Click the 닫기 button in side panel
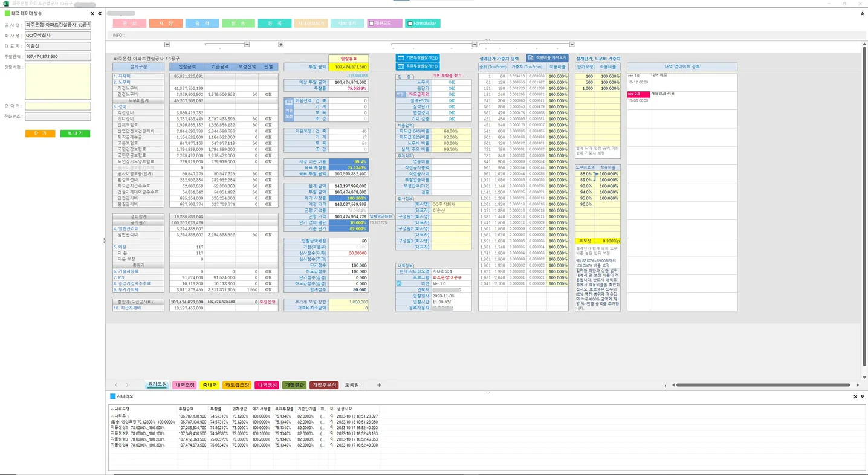 [40, 134]
